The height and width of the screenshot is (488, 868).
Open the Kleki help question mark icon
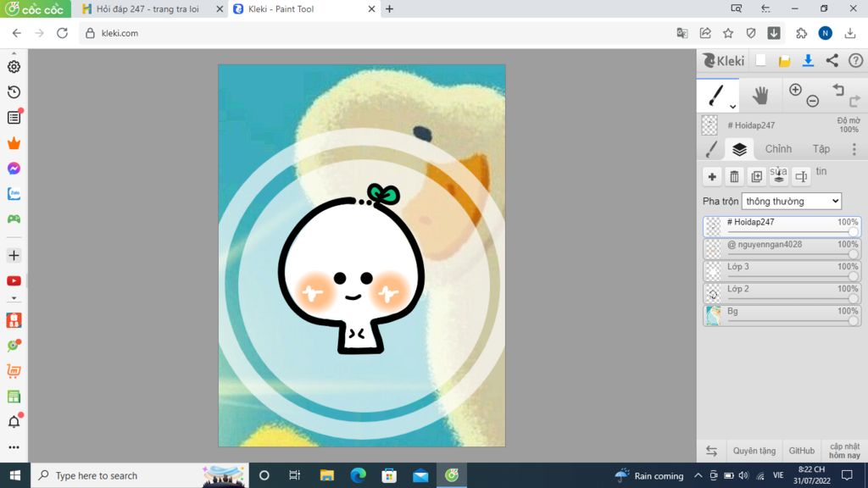tap(856, 61)
